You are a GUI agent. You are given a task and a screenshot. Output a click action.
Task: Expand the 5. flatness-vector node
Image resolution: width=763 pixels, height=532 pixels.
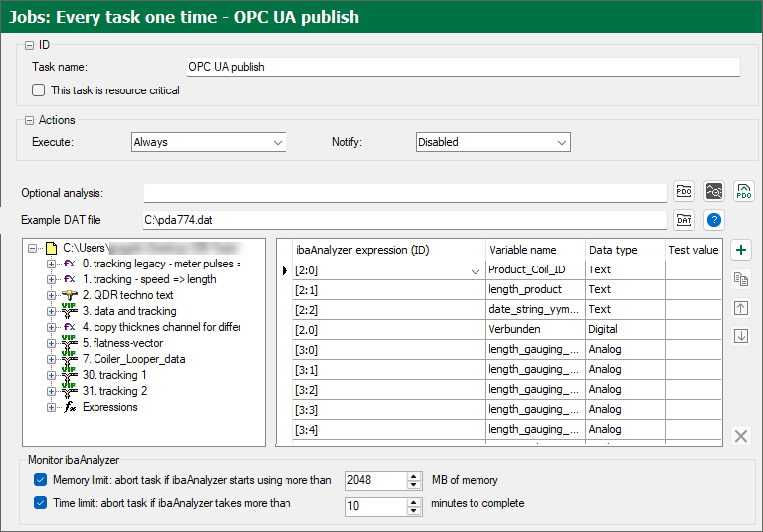point(51,343)
